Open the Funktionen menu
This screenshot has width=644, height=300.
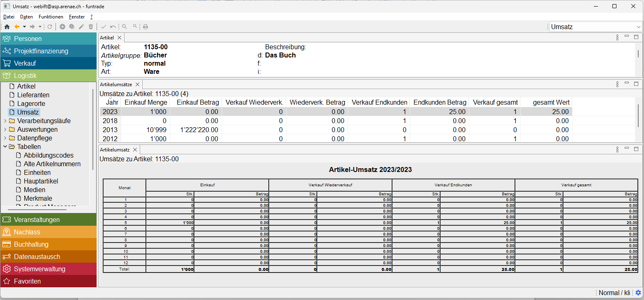click(51, 17)
